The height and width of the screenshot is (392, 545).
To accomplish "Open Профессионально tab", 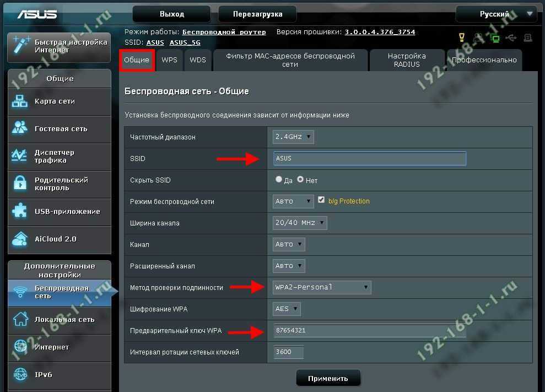I will 484,60.
